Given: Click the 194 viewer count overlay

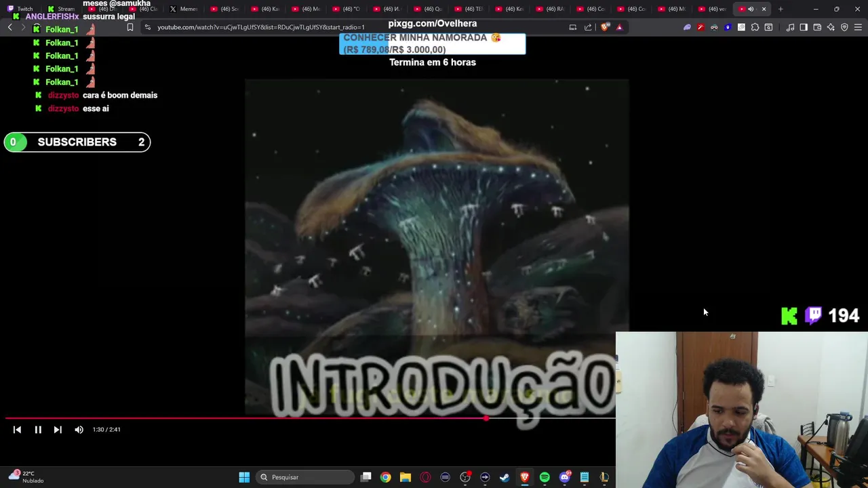Looking at the screenshot, I should pyautogui.click(x=844, y=316).
